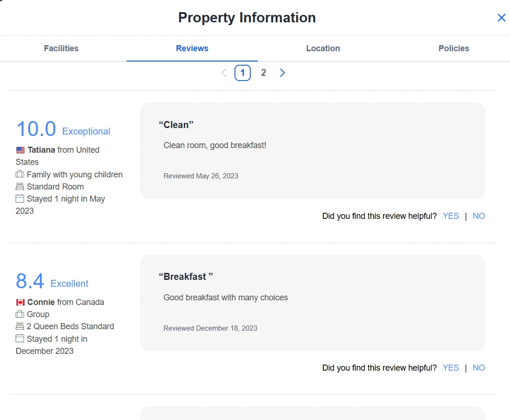Go to previous reviews page arrow
The image size is (510, 420).
[x=224, y=73]
